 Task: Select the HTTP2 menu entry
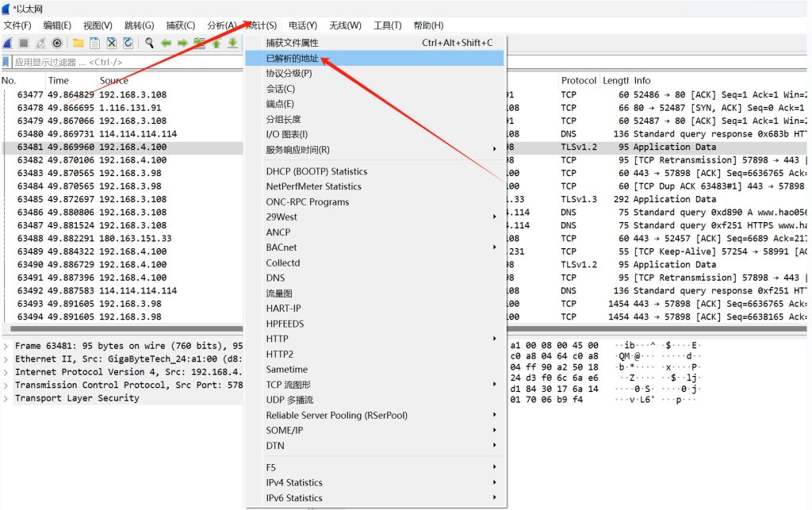[374, 355]
